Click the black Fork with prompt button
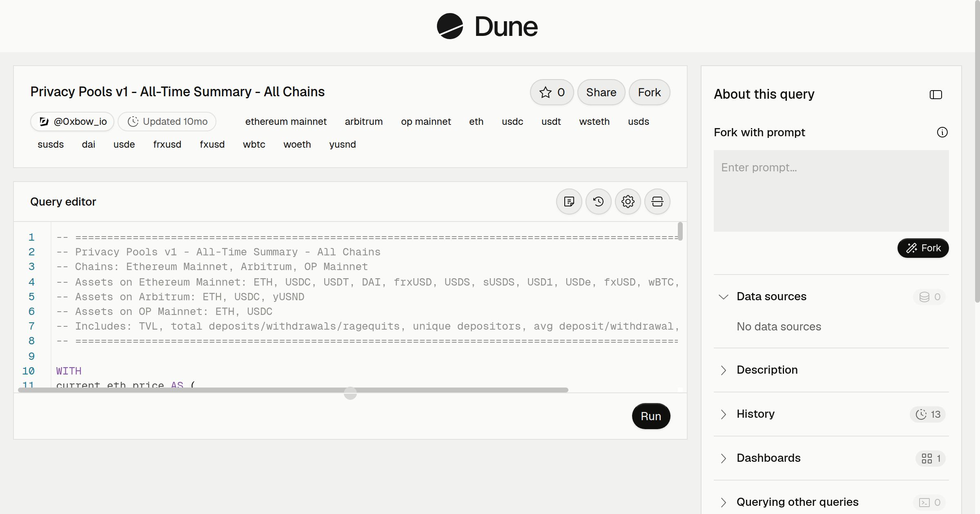Screen dimensions: 980x514 pos(923,248)
